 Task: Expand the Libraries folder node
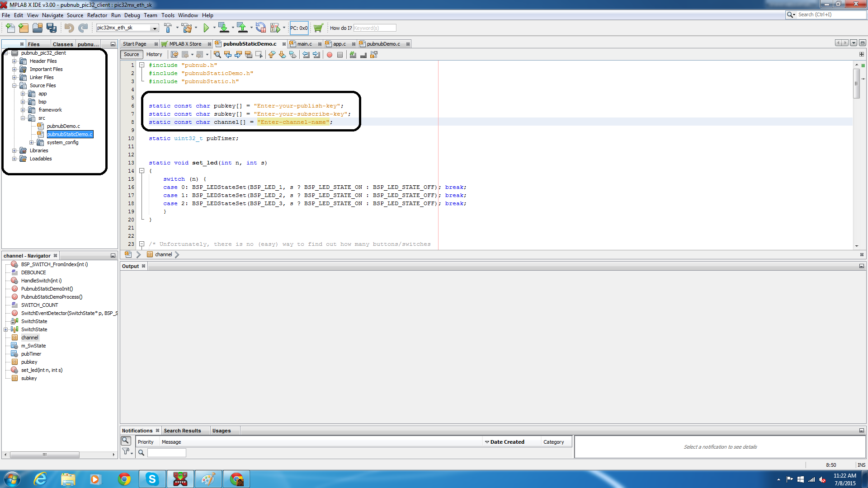point(14,150)
